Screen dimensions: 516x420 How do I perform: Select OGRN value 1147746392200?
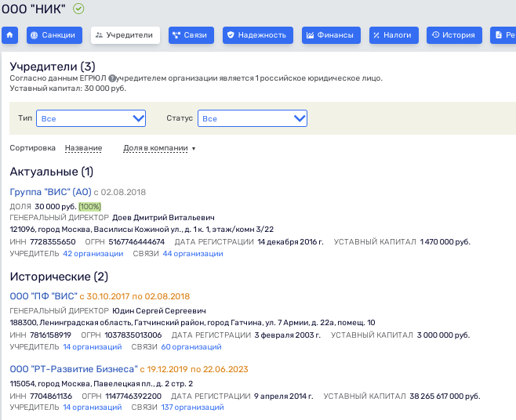point(133,396)
